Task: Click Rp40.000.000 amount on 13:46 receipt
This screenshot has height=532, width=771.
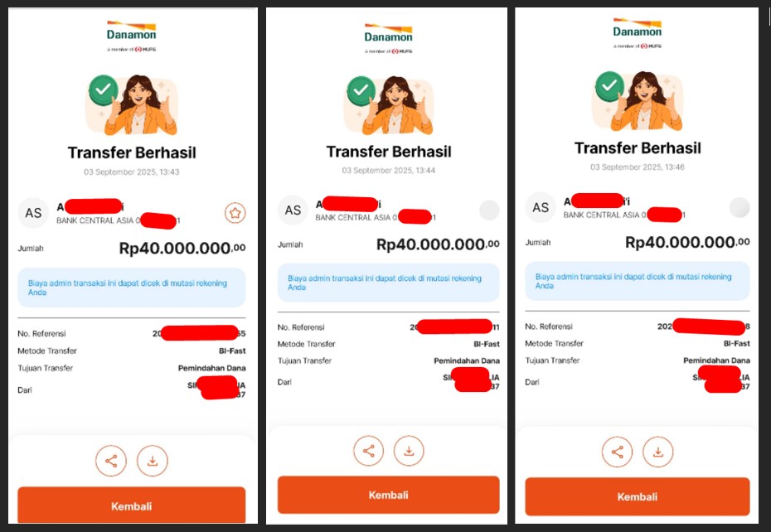Action: pyautogui.click(x=687, y=242)
